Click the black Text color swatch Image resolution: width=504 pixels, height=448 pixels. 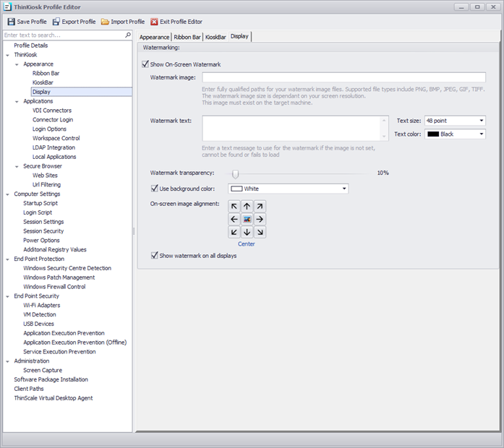[x=433, y=134]
